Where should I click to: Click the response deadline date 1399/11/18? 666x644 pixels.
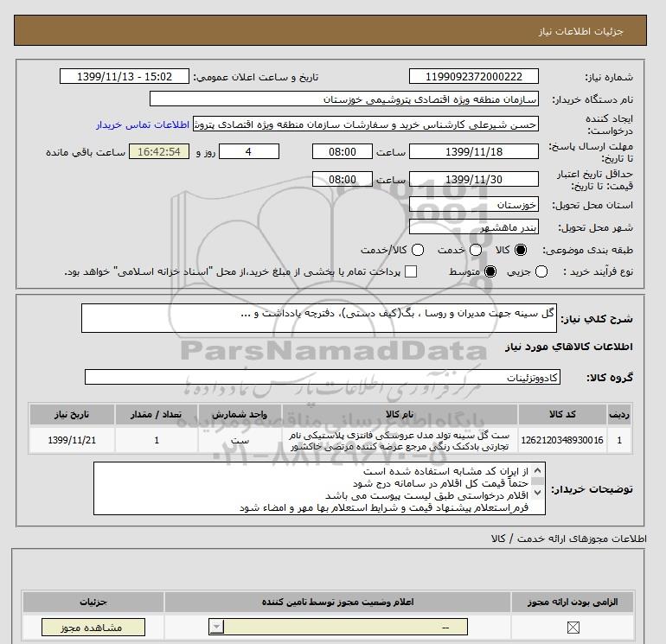click(472, 151)
